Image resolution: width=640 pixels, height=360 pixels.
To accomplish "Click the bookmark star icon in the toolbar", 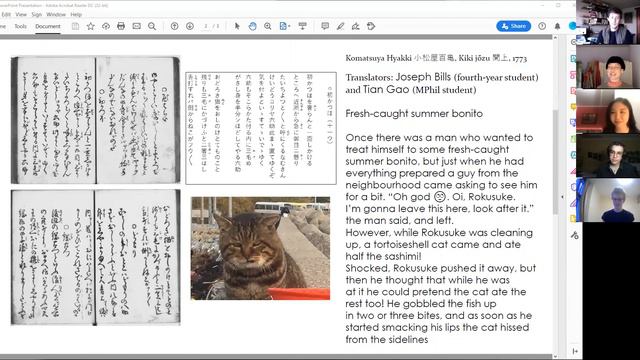I will tap(91, 26).
